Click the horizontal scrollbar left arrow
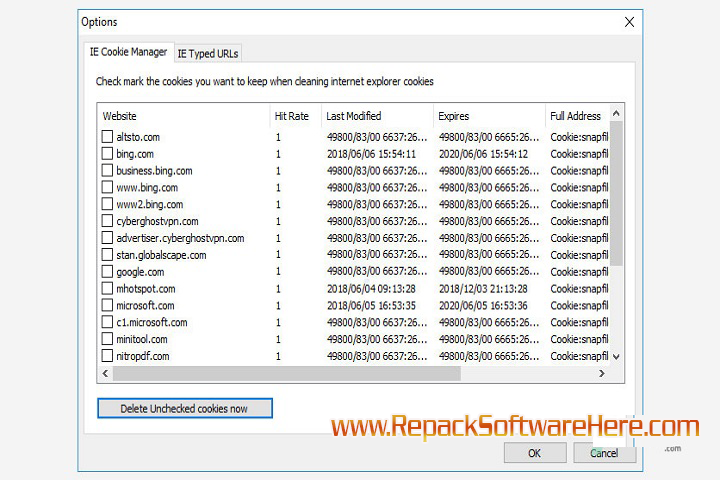Viewport: 720px width, 480px height. click(105, 373)
